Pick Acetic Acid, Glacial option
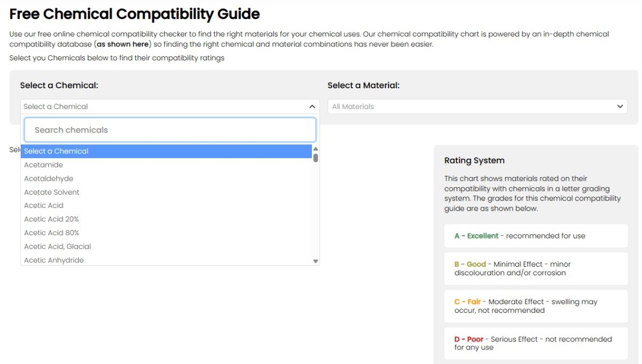Screen dimensions: 642x364 pyautogui.click(x=57, y=246)
